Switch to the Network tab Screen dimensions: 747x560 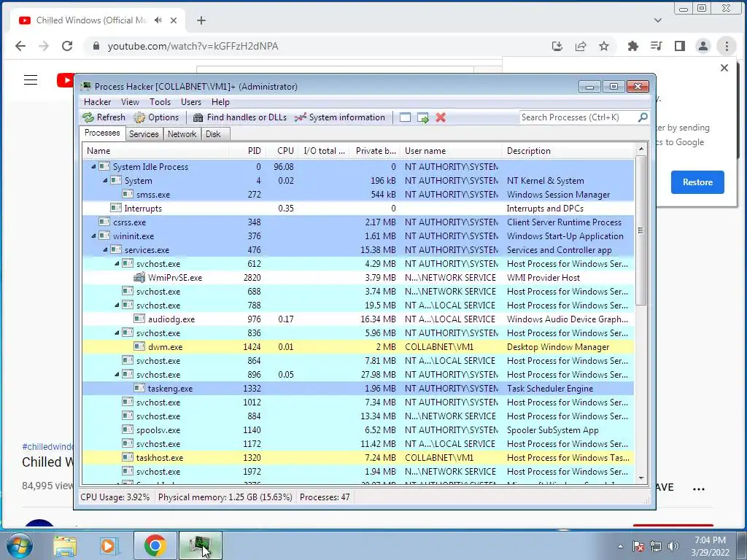point(182,134)
